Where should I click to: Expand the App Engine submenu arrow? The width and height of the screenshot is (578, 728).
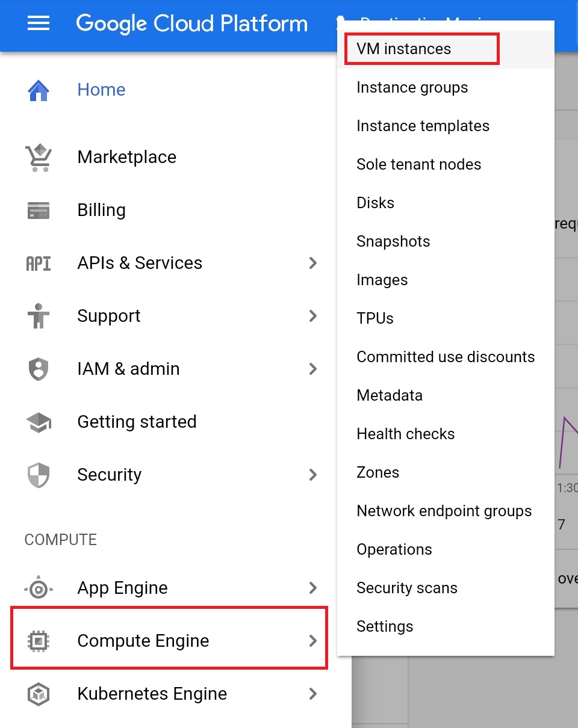312,588
